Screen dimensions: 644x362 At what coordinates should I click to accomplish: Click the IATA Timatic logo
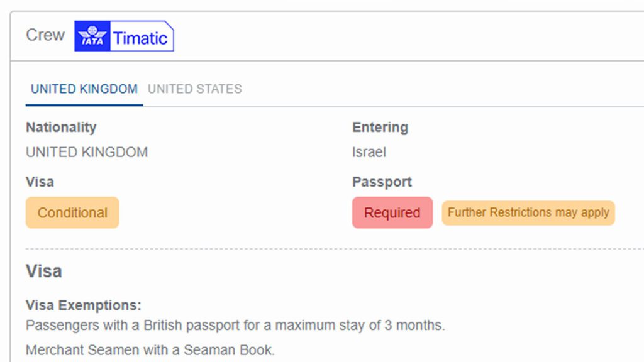[124, 36]
